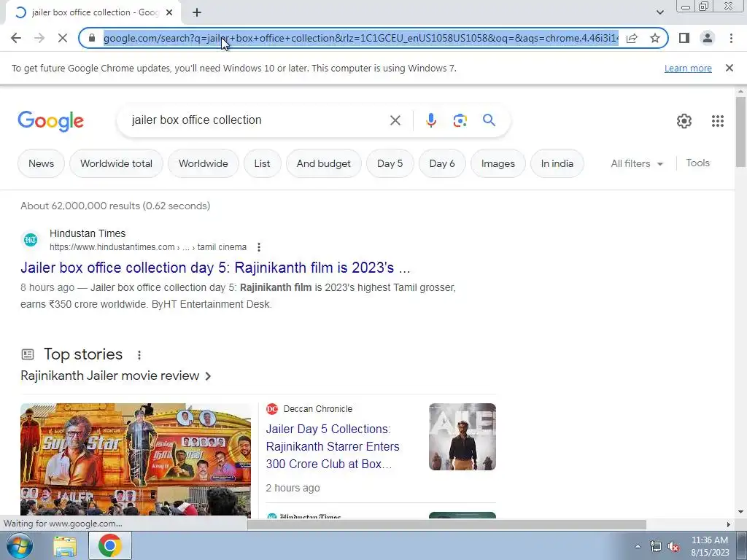The image size is (747, 560).
Task: Open the Chrome profile avatar menu
Action: pyautogui.click(x=708, y=38)
